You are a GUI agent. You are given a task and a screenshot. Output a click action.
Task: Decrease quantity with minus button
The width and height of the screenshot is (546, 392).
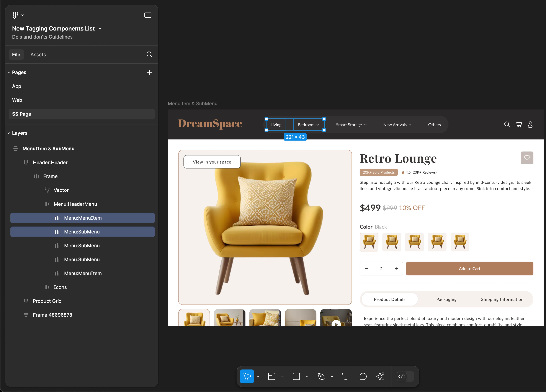[x=366, y=268]
